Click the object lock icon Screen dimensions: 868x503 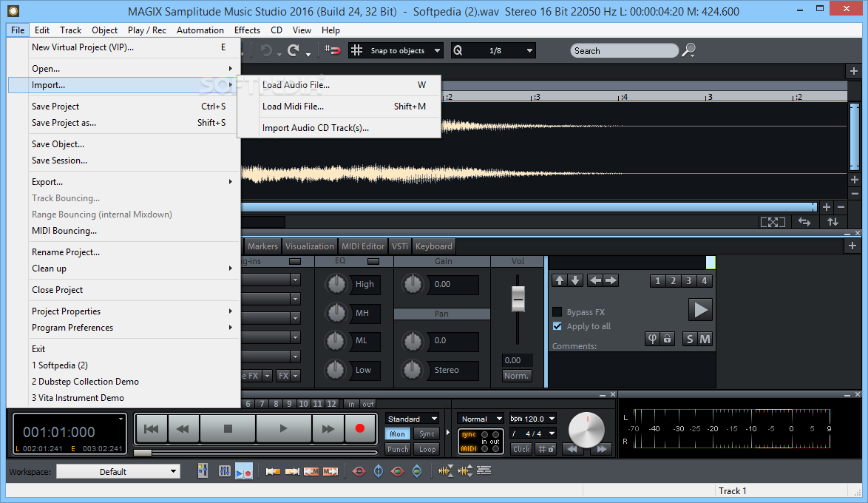click(x=668, y=339)
